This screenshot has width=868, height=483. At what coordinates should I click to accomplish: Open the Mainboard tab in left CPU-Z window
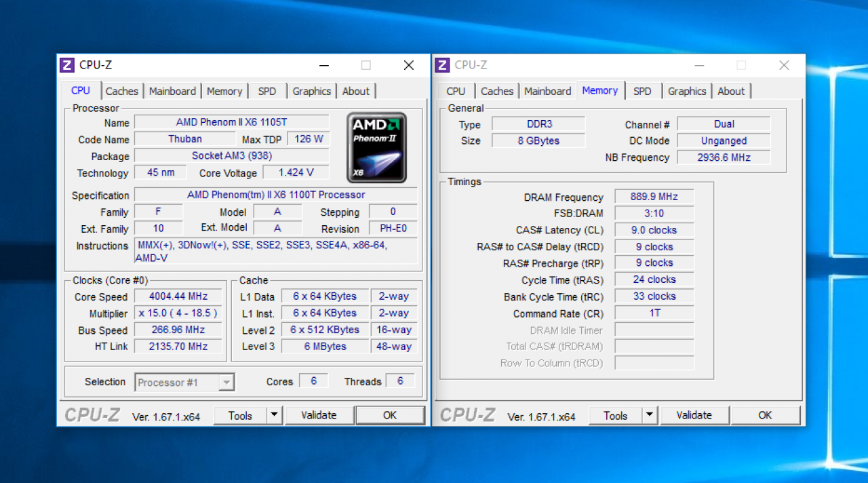tap(172, 91)
